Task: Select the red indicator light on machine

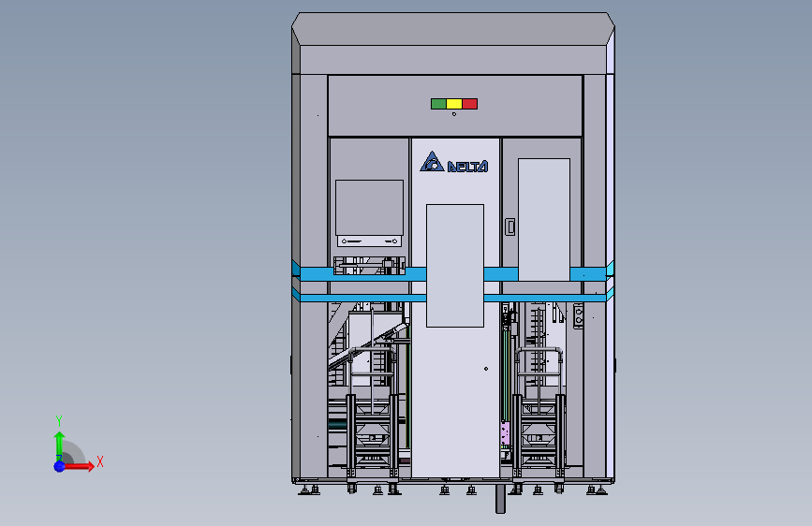Action: pos(470,104)
